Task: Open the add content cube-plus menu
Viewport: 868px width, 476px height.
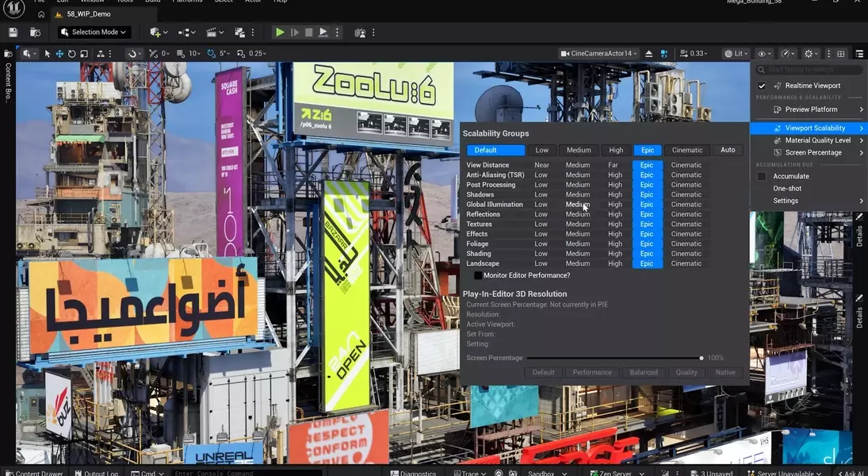Action: coord(158,33)
